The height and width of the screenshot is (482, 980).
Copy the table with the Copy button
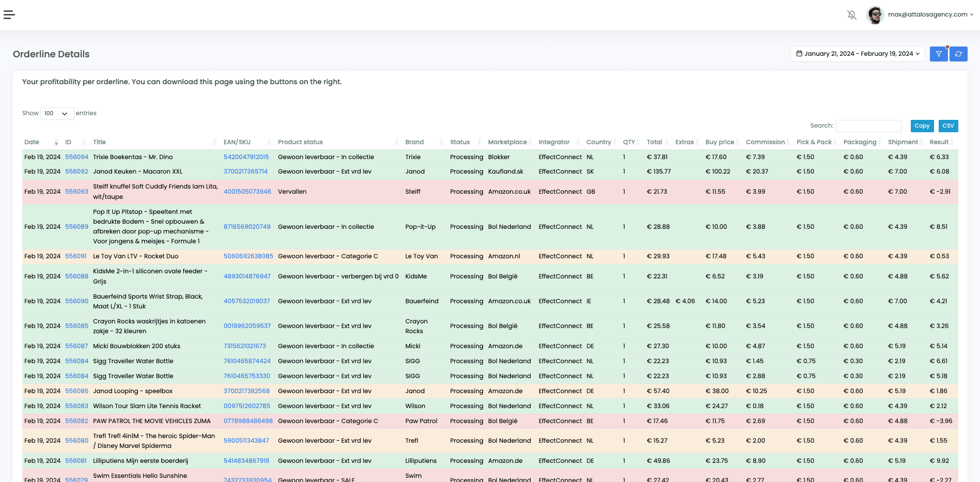coord(922,126)
